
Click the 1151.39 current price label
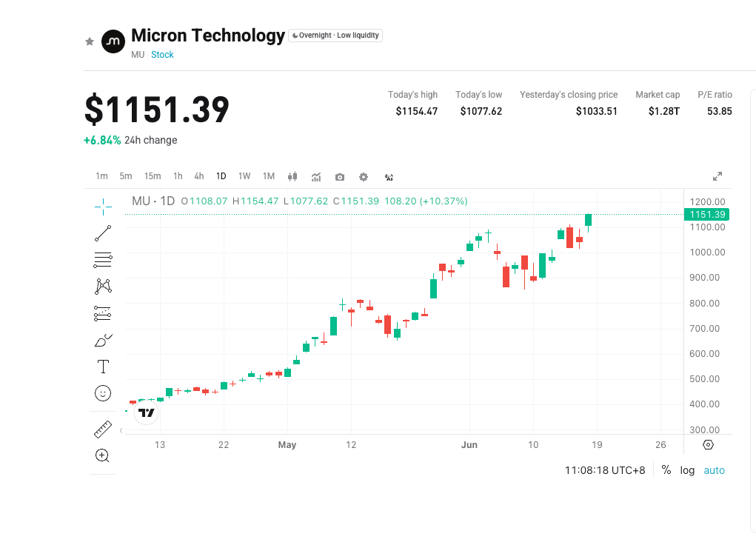click(707, 215)
